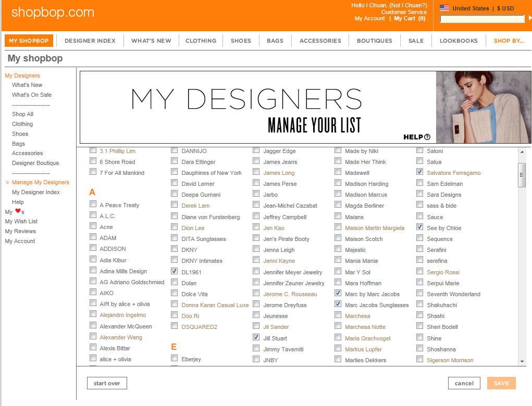
Task: Click the Alexander Wang designer name
Action: point(121,337)
